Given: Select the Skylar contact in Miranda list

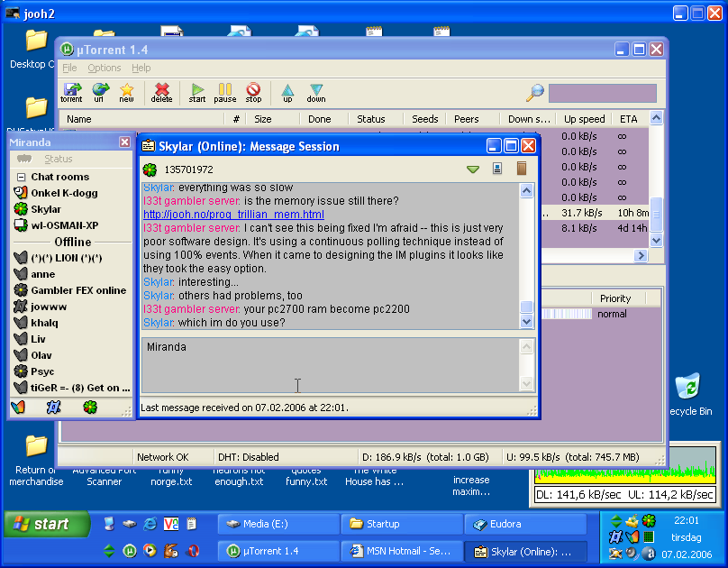Looking at the screenshot, I should click(x=46, y=209).
